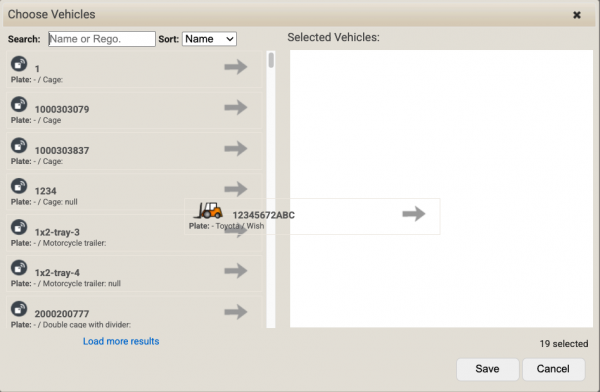
Task: Click tracker icon beside 1x2-tray-3
Action: tap(19, 227)
